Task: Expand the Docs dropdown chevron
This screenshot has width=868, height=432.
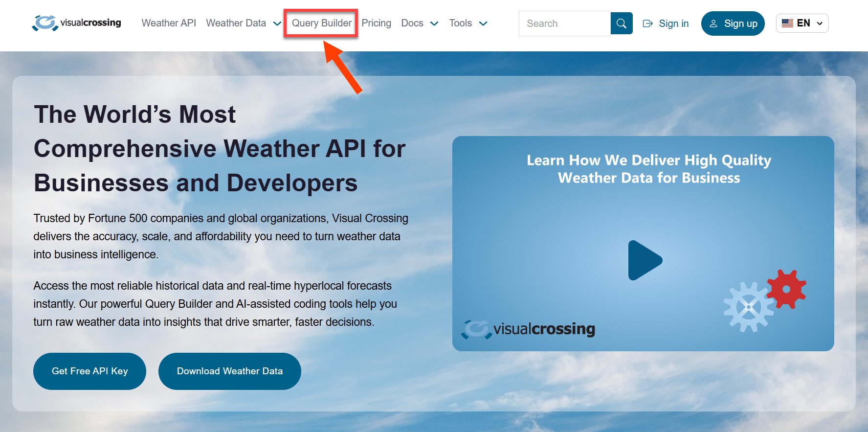Action: [434, 23]
